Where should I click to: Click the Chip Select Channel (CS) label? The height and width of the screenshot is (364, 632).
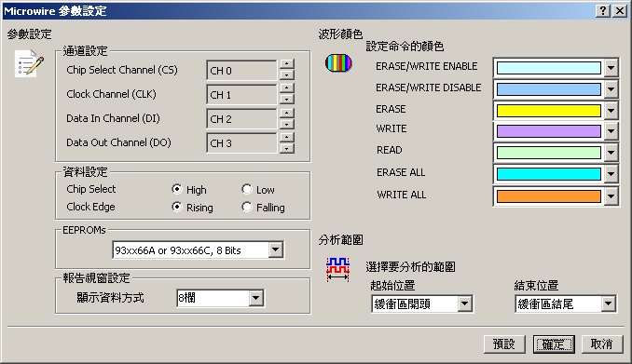point(122,70)
